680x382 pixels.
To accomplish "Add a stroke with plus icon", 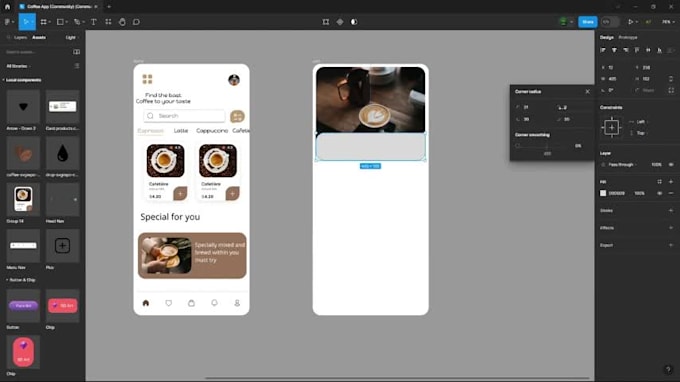I will point(670,211).
